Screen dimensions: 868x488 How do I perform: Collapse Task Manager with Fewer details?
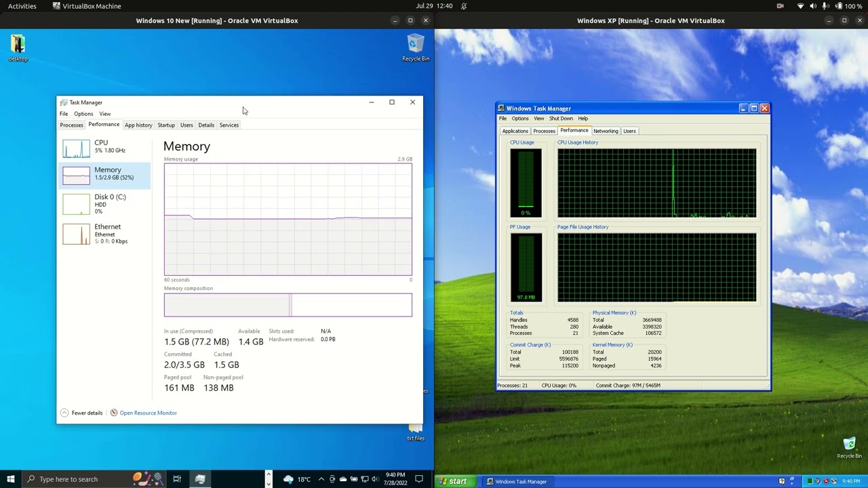click(81, 413)
